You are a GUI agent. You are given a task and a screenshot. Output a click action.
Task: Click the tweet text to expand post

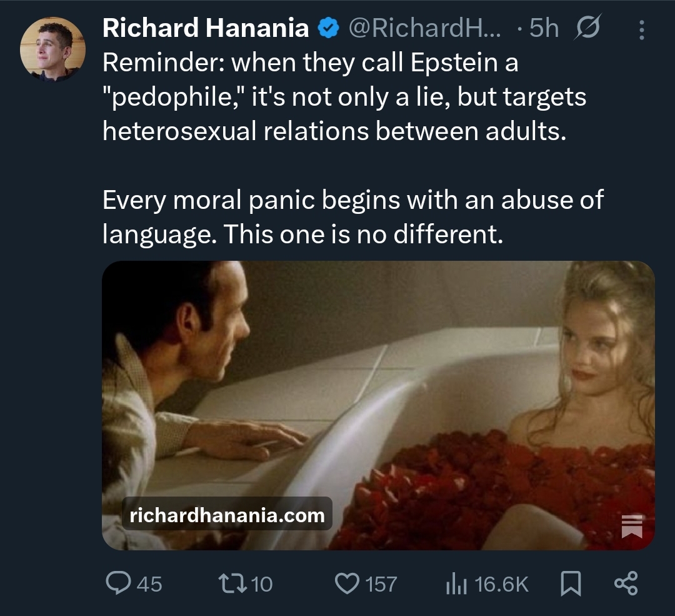coord(352,148)
